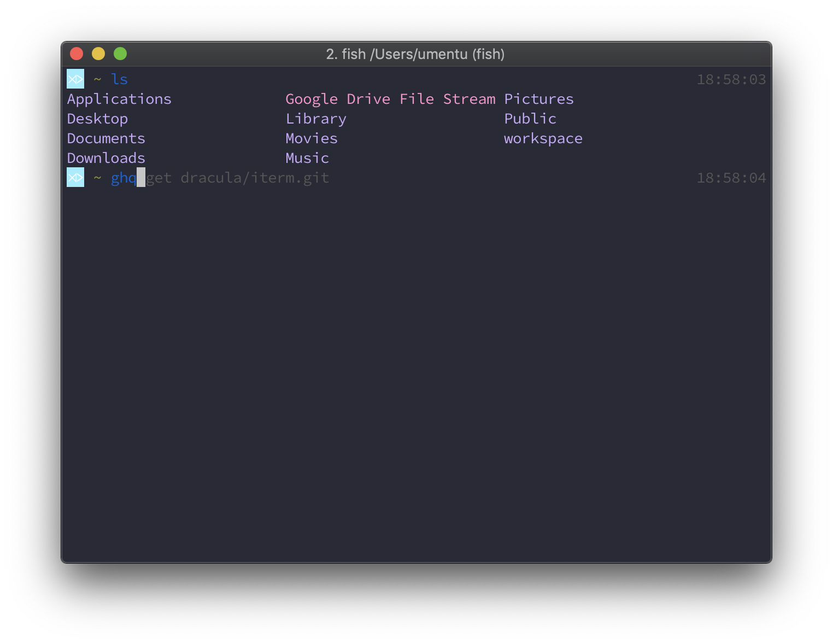Maximize the window using the green button

[x=120, y=54]
